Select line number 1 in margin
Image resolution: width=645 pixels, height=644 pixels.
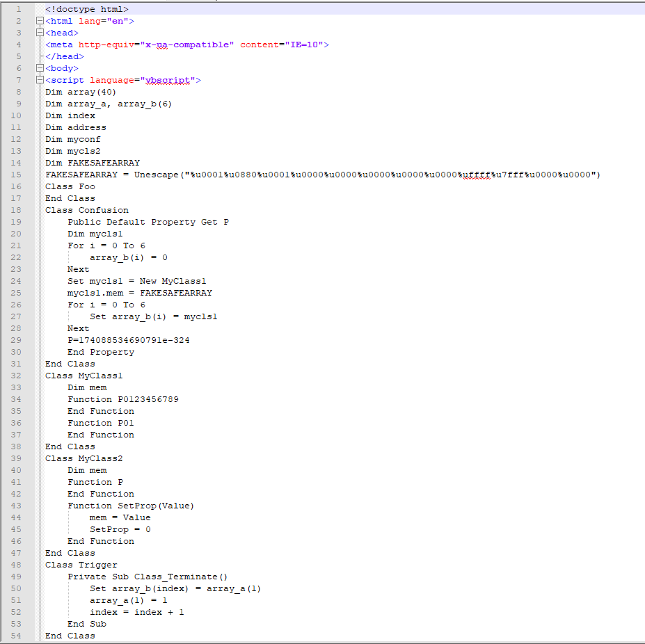tap(19, 9)
